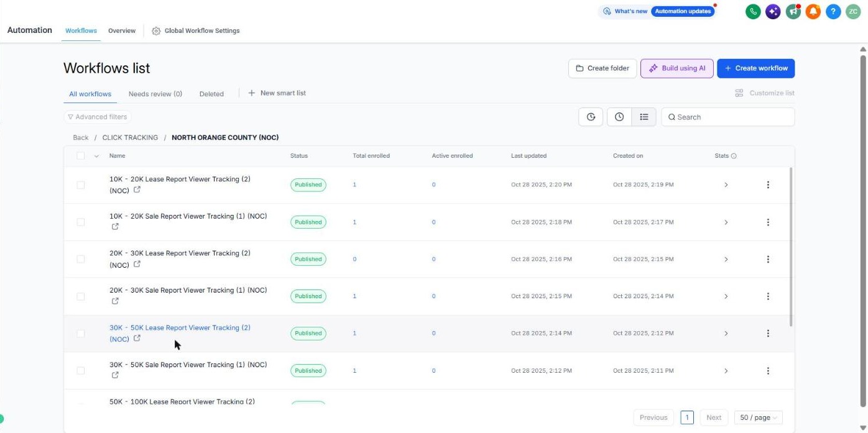Open three-dot menu for 10K - 20K Sale Report

(768, 222)
